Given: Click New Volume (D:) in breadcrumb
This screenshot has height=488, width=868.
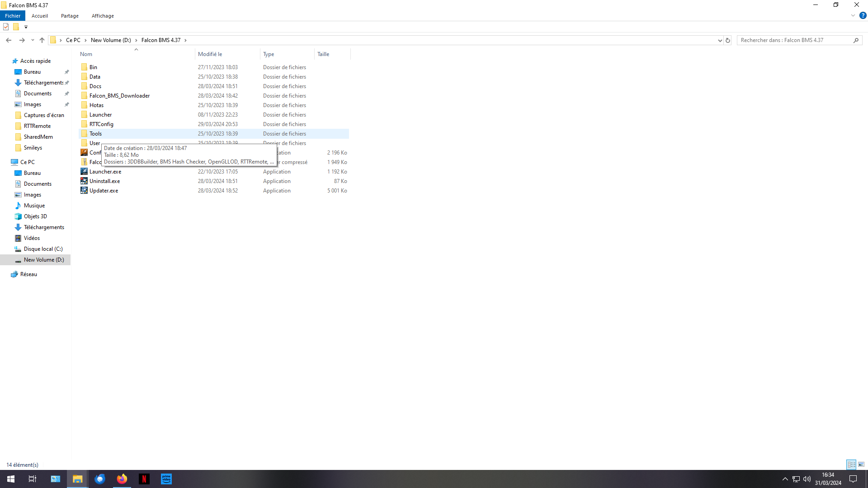Looking at the screenshot, I should [111, 40].
